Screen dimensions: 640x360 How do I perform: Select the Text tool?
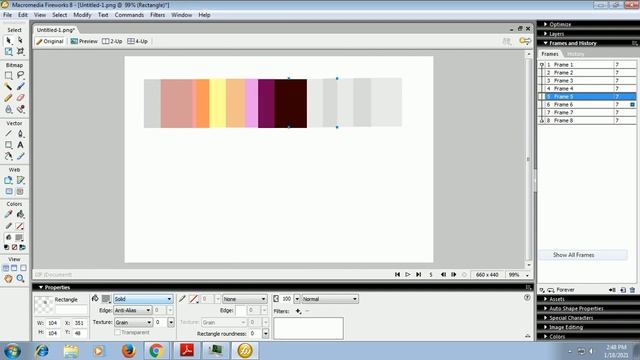click(x=20, y=145)
